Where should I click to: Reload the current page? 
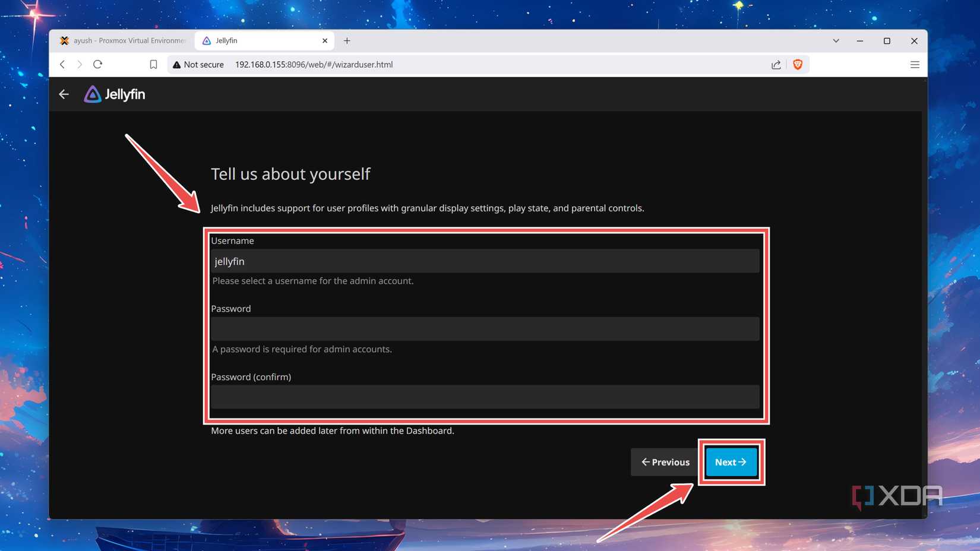pos(97,64)
